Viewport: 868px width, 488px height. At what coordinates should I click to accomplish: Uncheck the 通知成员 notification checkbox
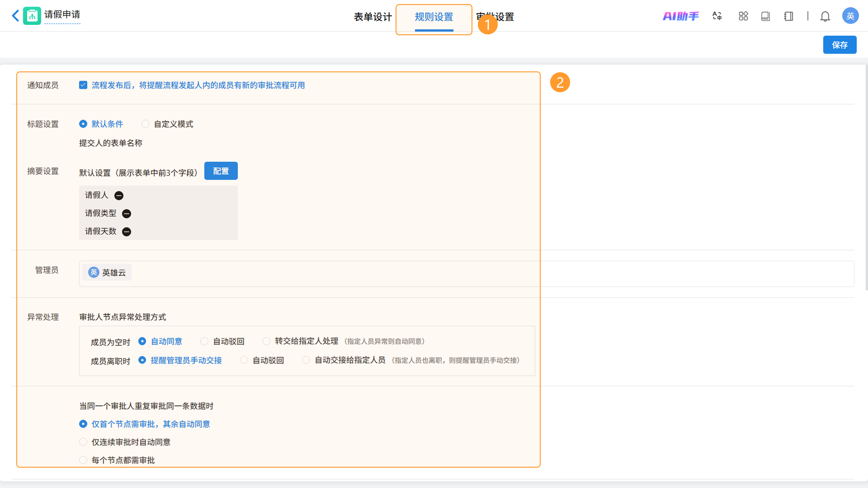point(83,85)
